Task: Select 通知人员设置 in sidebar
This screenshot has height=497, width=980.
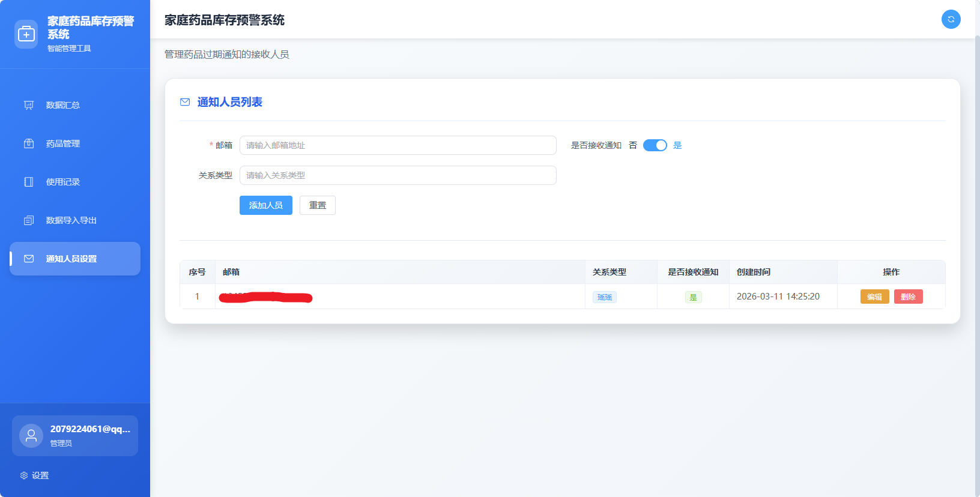Action: pyautogui.click(x=75, y=259)
